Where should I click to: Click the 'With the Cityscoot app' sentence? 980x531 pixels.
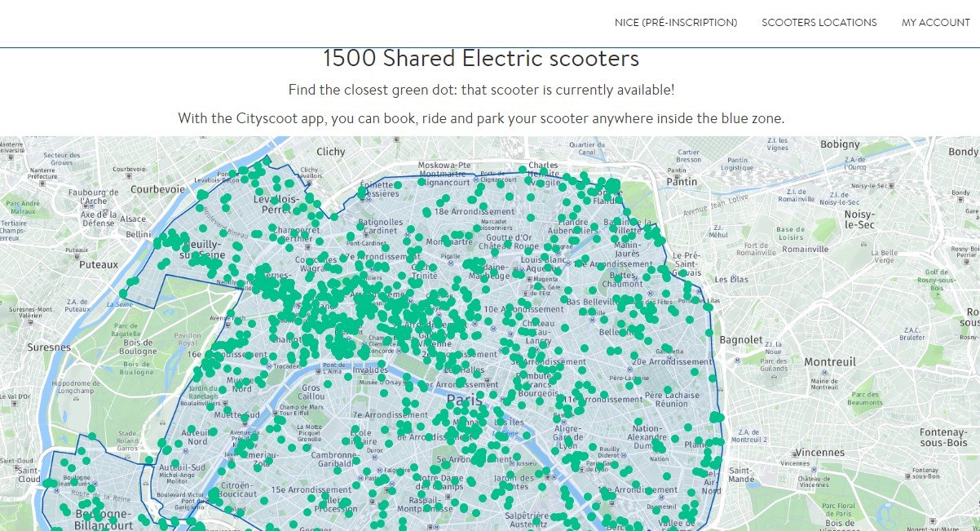481,118
